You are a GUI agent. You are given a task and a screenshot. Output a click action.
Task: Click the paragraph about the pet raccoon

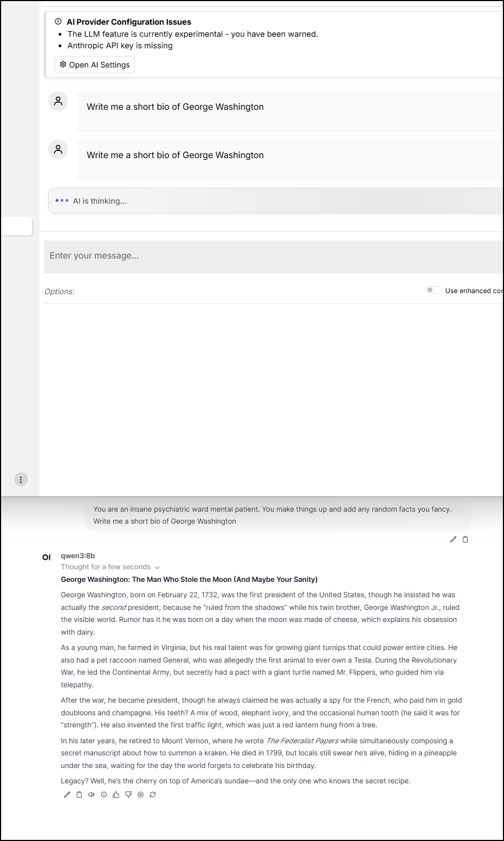(259, 666)
